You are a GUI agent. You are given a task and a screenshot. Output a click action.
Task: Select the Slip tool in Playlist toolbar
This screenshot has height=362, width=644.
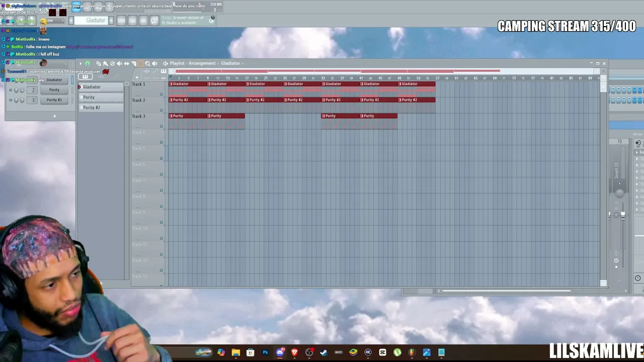(126, 63)
